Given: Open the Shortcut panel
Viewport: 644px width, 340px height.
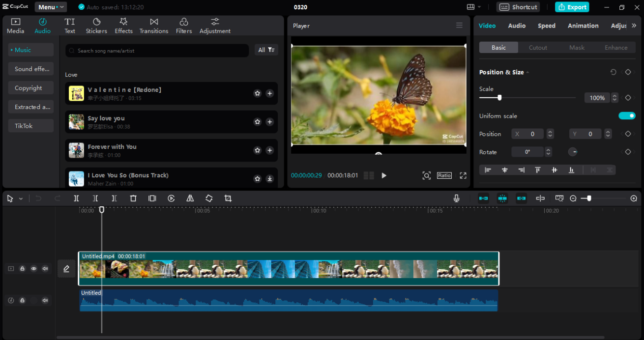Looking at the screenshot, I should point(518,7).
